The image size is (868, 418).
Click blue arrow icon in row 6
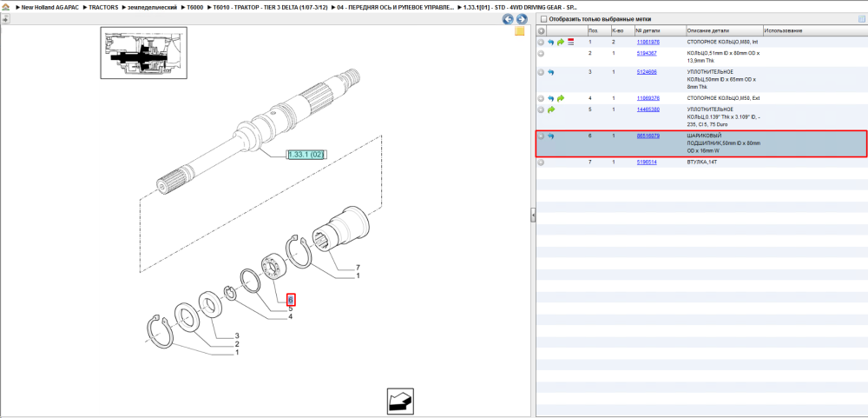point(551,136)
